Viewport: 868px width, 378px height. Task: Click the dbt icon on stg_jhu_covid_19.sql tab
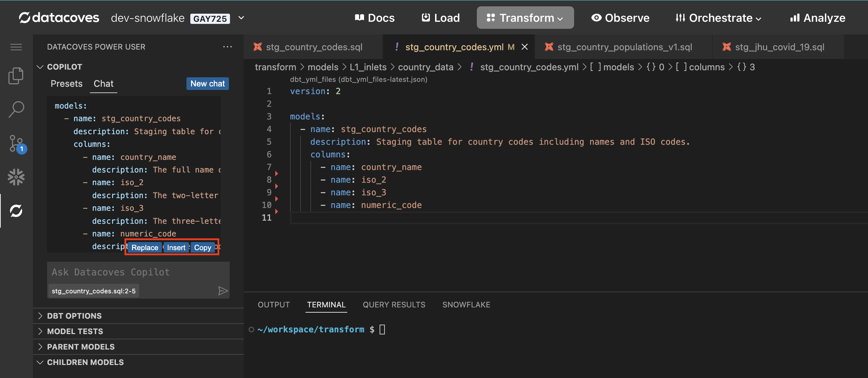(727, 47)
